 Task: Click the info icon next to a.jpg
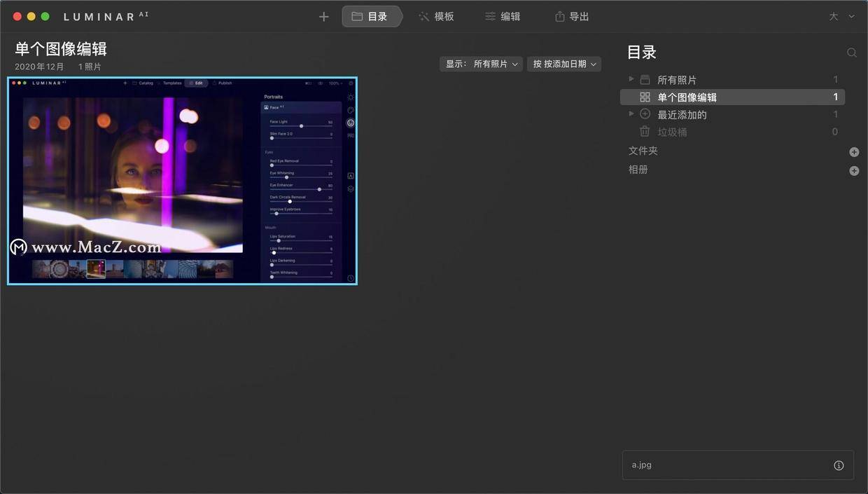click(x=839, y=465)
